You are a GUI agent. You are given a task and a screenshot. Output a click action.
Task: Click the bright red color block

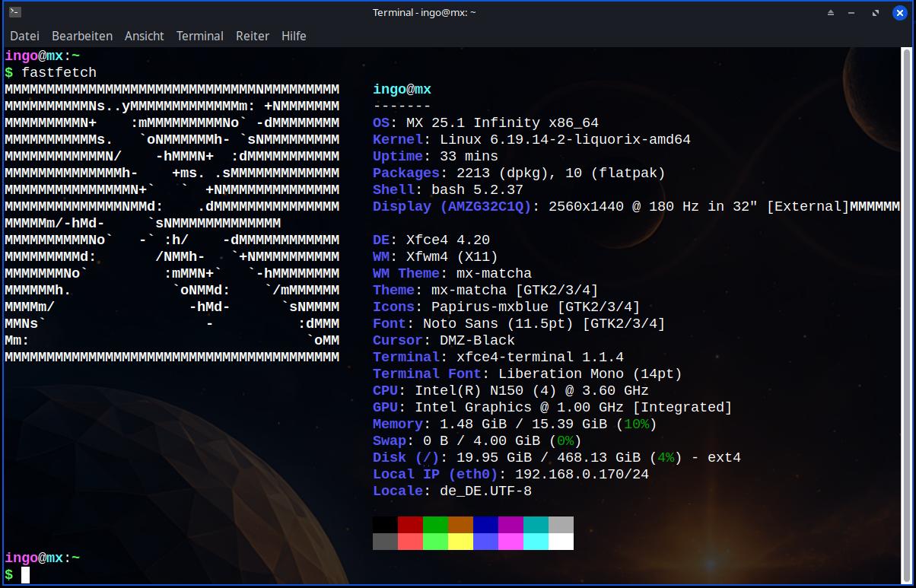[410, 542]
